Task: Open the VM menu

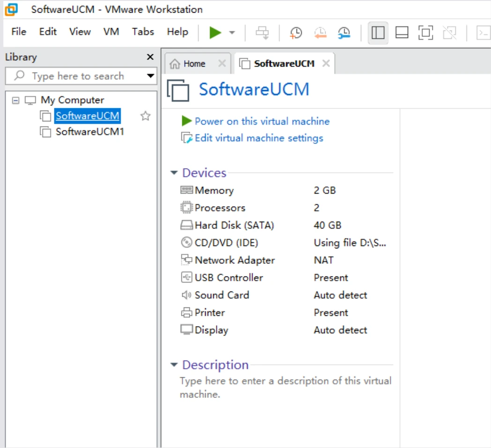Action: tap(111, 32)
